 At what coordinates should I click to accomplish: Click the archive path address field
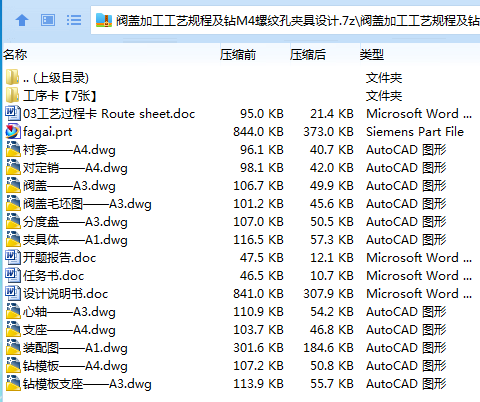[x=285, y=20]
